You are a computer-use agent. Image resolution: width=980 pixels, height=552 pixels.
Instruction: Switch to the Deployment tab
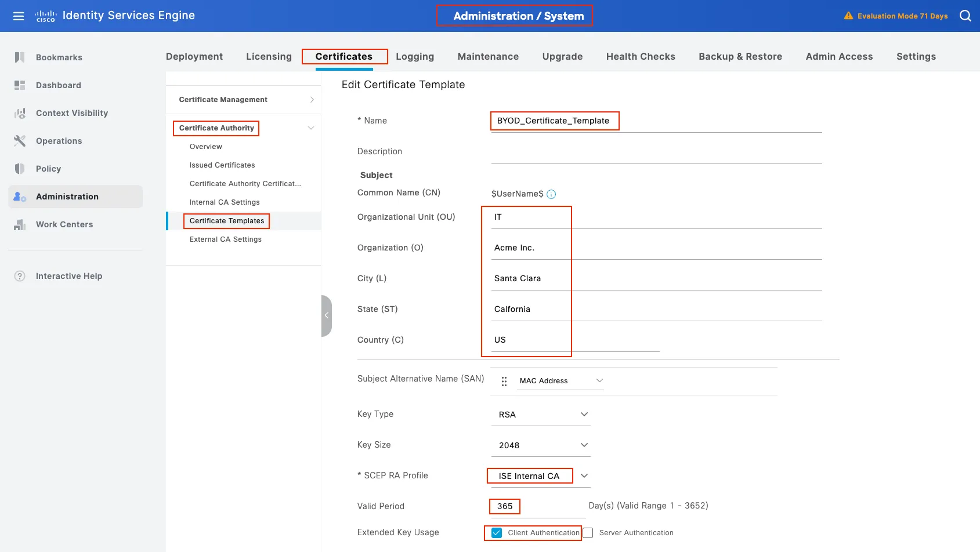pos(194,56)
